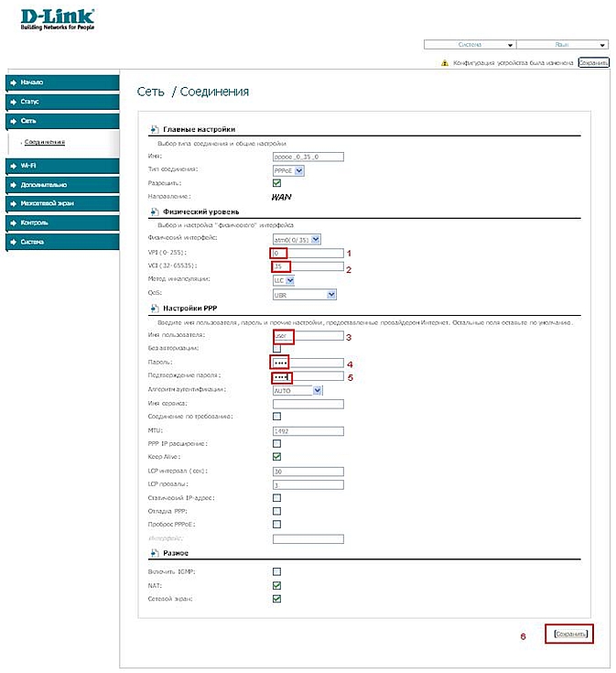Uncheck the Разрешить checkbox
The height and width of the screenshot is (673, 616).
pos(276,183)
